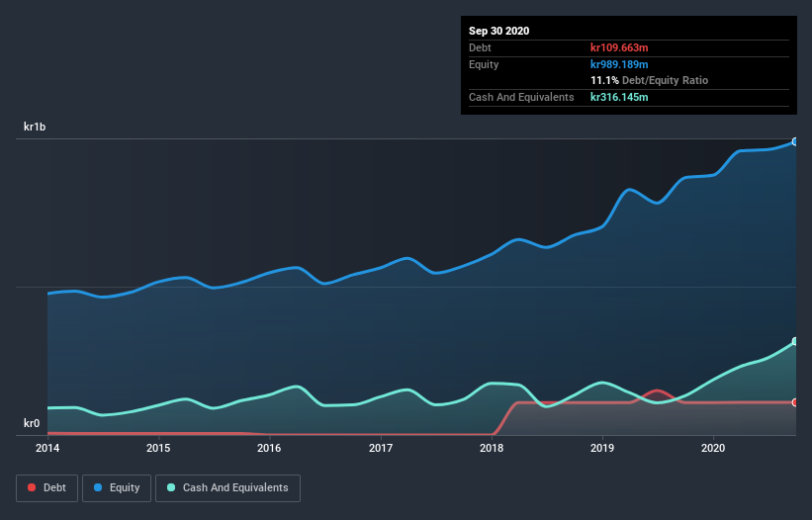812x520 pixels.
Task: Click the Equity row label in tooltip
Action: (x=484, y=64)
